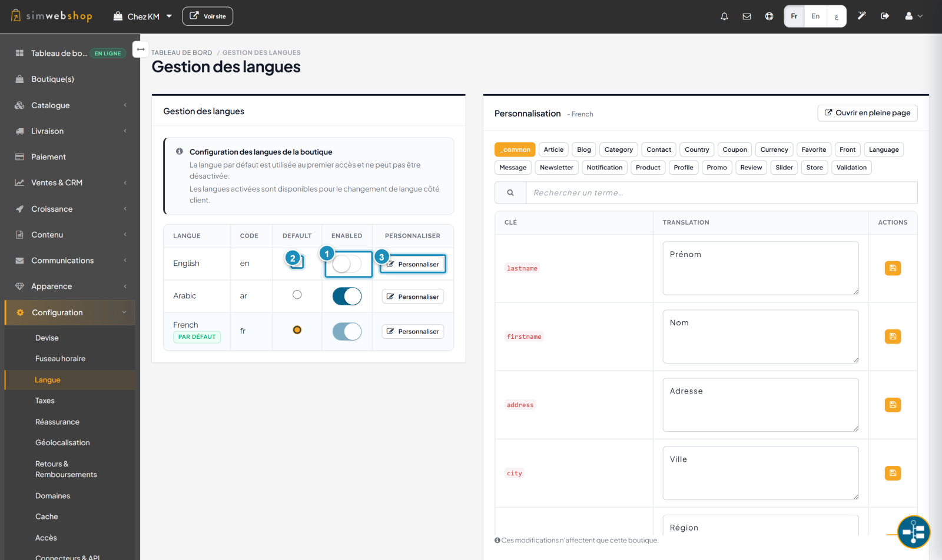Expand the Catalogue sidebar menu
942x560 pixels.
tap(70, 105)
